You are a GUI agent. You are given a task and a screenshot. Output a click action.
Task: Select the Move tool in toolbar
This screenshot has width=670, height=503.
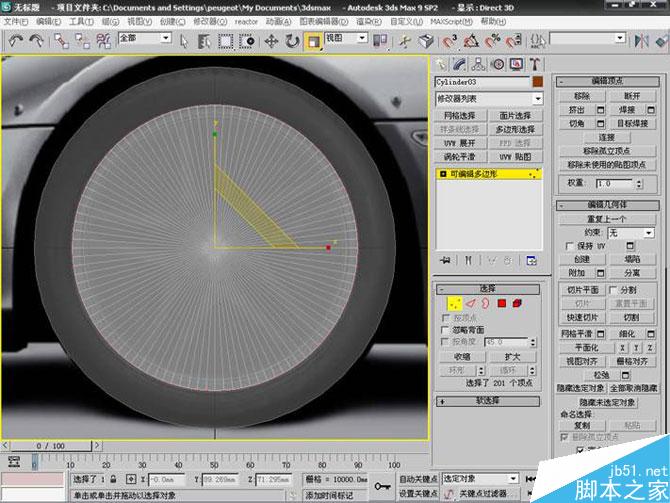click(x=271, y=41)
